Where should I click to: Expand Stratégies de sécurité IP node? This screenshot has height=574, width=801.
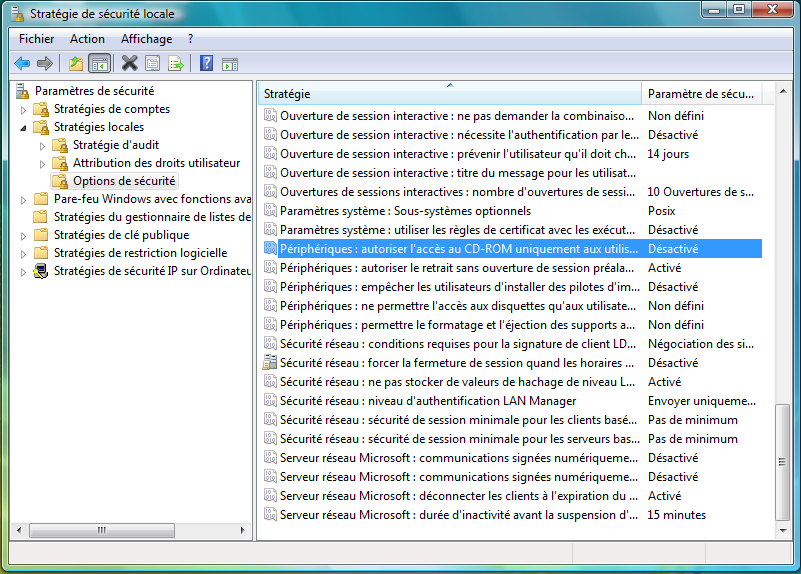[x=23, y=272]
